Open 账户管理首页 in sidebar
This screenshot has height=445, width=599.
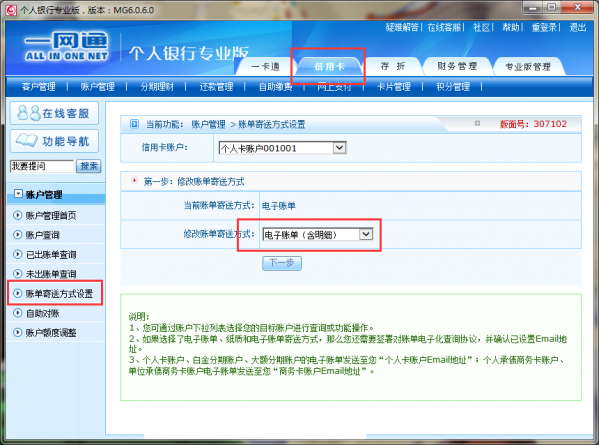pyautogui.click(x=50, y=215)
